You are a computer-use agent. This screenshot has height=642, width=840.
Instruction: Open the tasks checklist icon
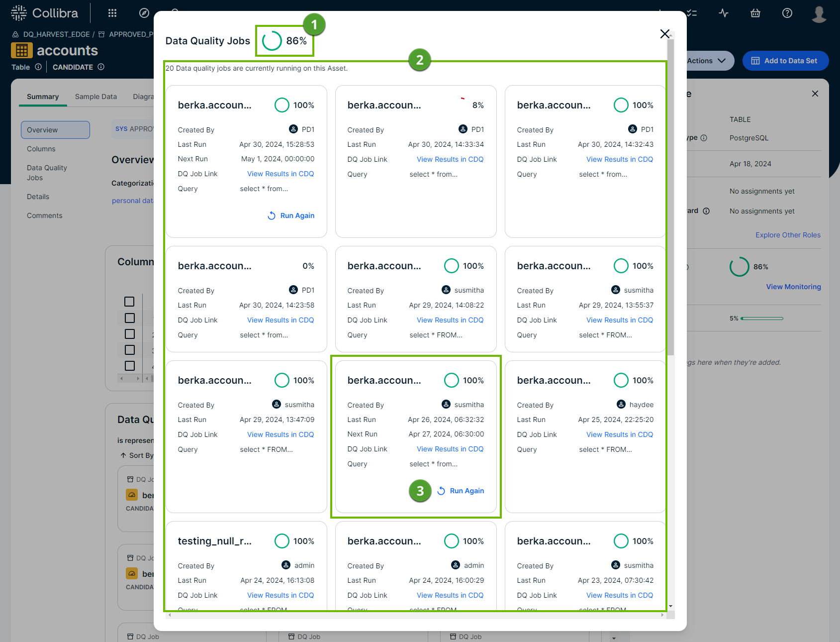(x=691, y=13)
